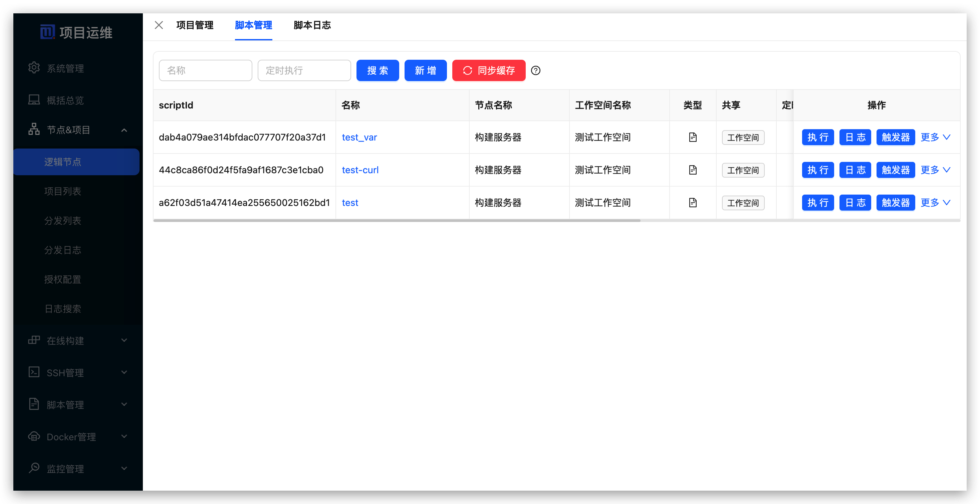Click the SSH管理 terminal icon
Image resolution: width=980 pixels, height=504 pixels.
(34, 372)
